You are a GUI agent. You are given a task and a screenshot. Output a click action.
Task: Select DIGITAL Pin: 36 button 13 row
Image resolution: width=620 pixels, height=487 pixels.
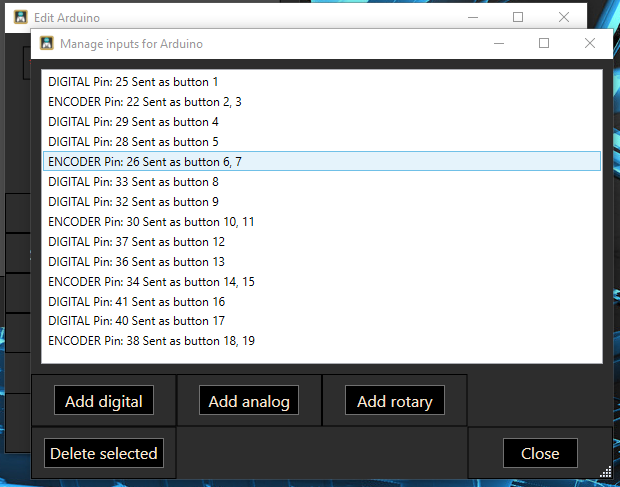(x=322, y=261)
